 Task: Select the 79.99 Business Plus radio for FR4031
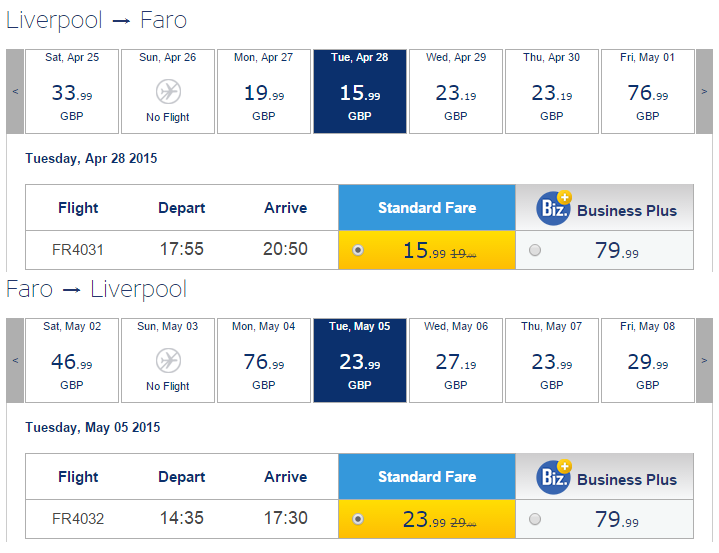coord(535,250)
